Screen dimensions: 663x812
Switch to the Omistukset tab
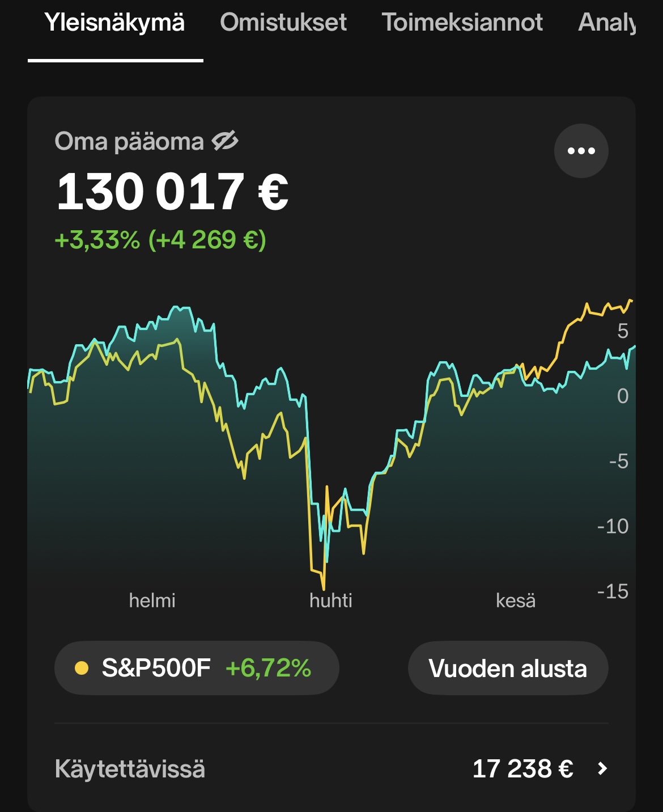pyautogui.click(x=283, y=23)
